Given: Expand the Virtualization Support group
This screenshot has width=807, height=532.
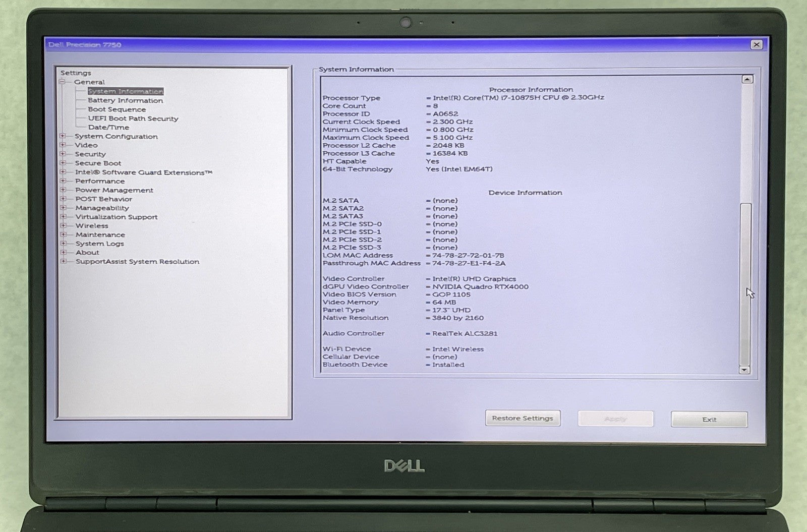Looking at the screenshot, I should coord(63,217).
